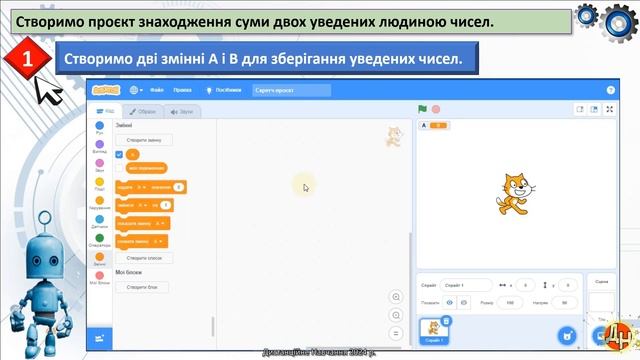Click value field in the 'змінити' block

[165, 205]
